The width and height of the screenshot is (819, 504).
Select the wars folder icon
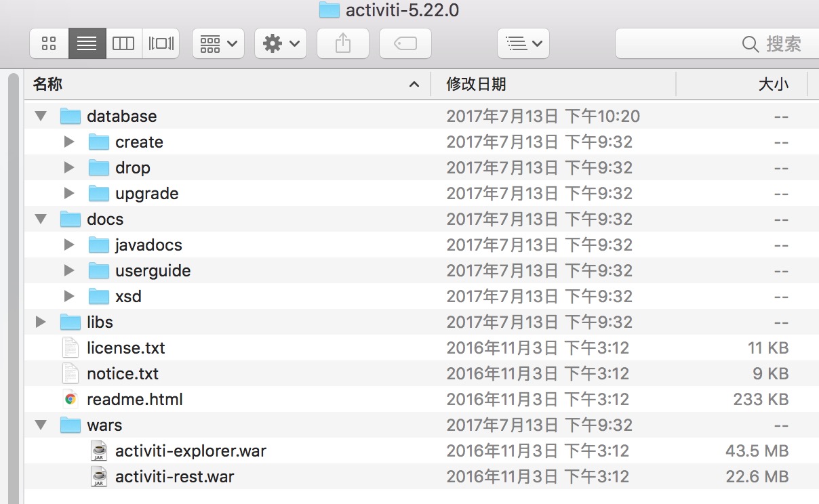tap(71, 425)
